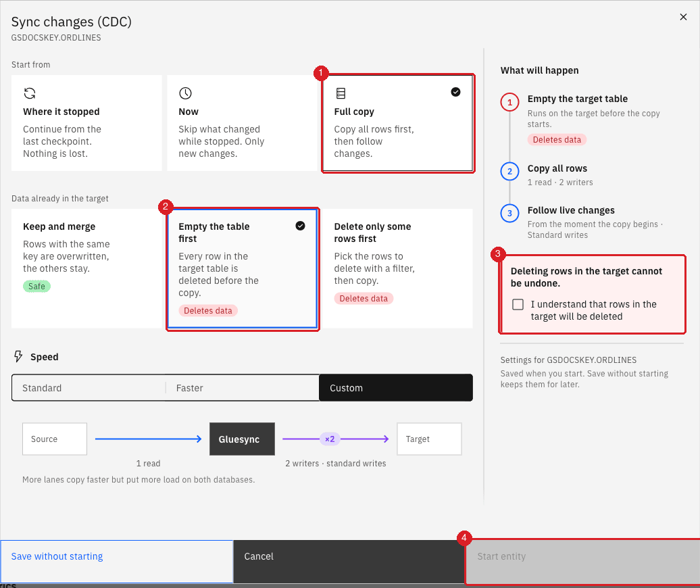
Task: Click the 'Start from' label
Action: click(31, 65)
